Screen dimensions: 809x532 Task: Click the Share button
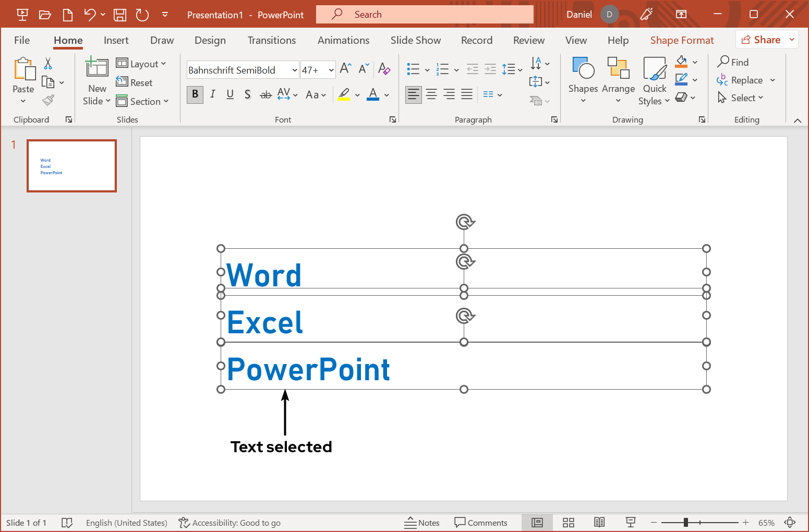[761, 40]
